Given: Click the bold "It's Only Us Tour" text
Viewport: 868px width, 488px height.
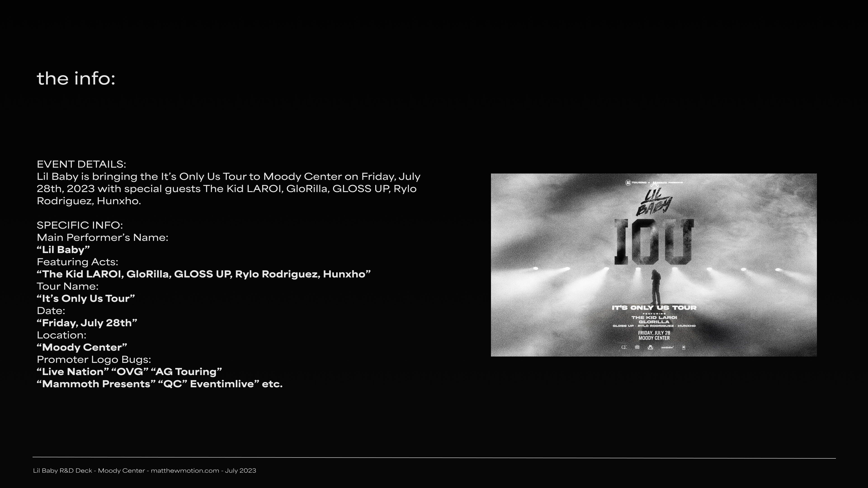Looking at the screenshot, I should (x=86, y=298).
